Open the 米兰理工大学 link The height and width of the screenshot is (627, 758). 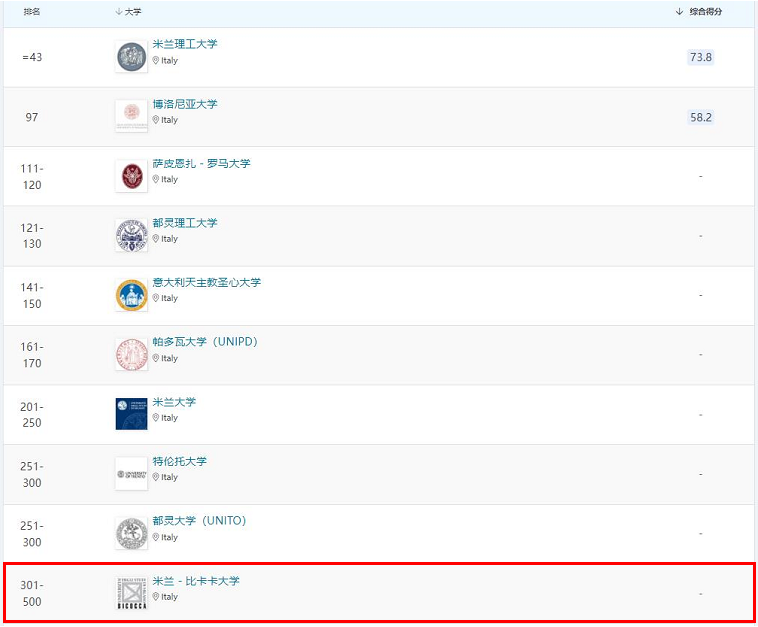click(185, 44)
